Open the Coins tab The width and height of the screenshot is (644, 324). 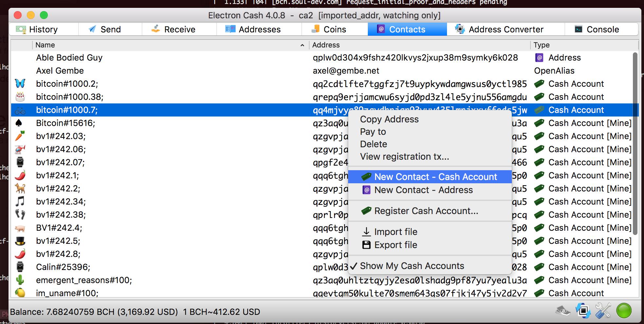[335, 29]
